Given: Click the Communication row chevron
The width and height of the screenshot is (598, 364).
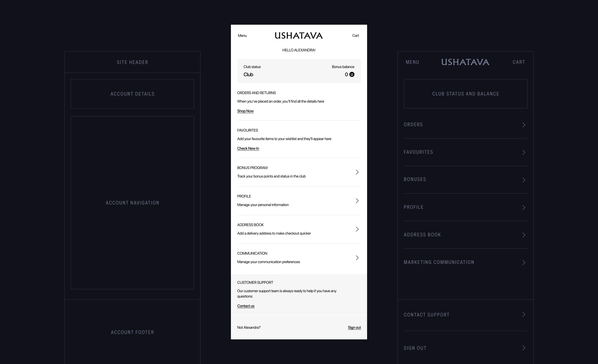Looking at the screenshot, I should click(357, 258).
